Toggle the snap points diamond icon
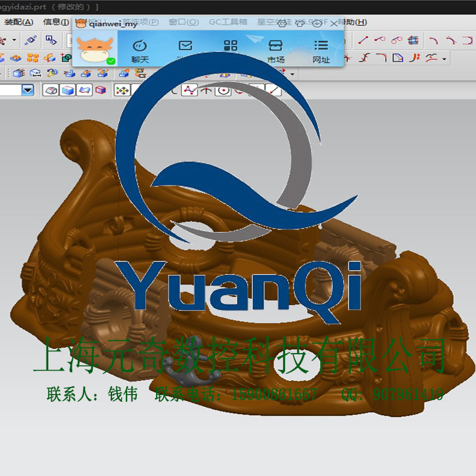 click(x=122, y=90)
